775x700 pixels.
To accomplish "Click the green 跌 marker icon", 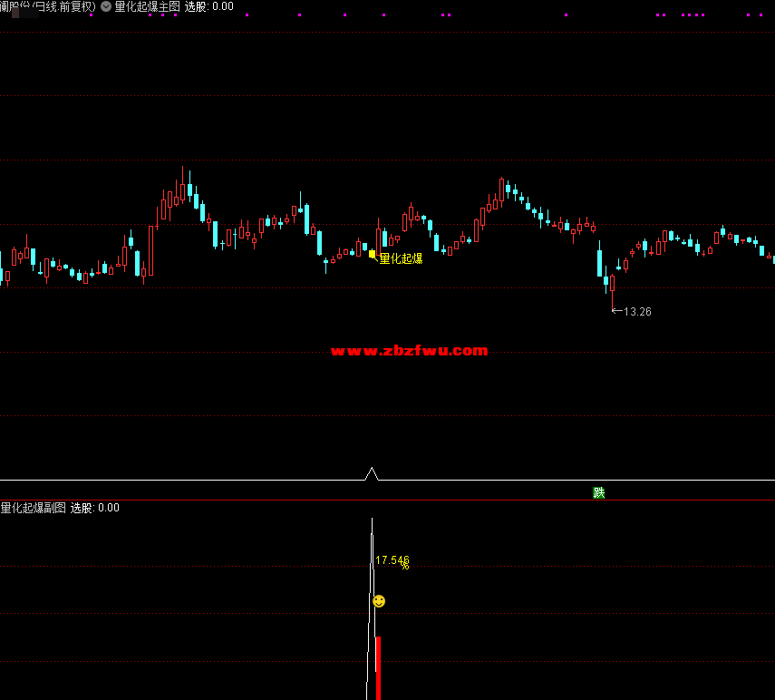I will (598, 493).
